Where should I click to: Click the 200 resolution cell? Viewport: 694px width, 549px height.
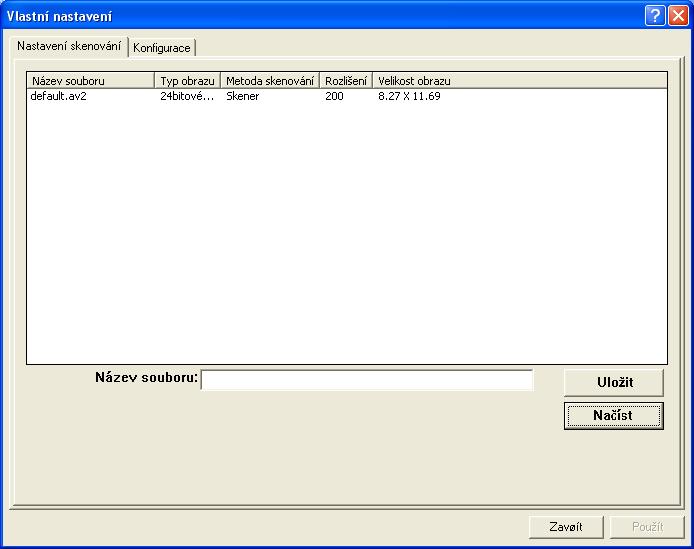[x=334, y=96]
